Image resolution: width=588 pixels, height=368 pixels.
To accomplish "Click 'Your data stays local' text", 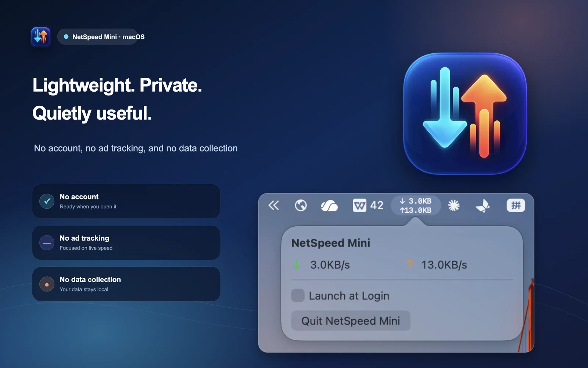I will click(x=84, y=290).
